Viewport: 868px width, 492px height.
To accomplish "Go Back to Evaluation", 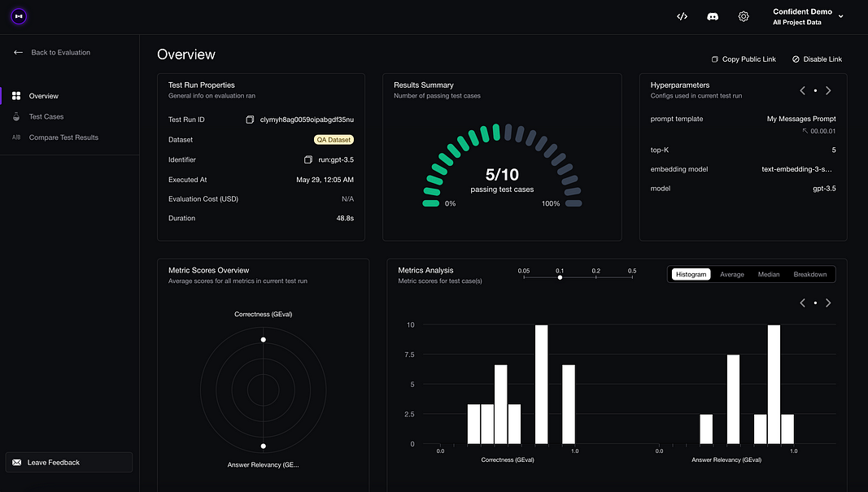I will coord(60,53).
